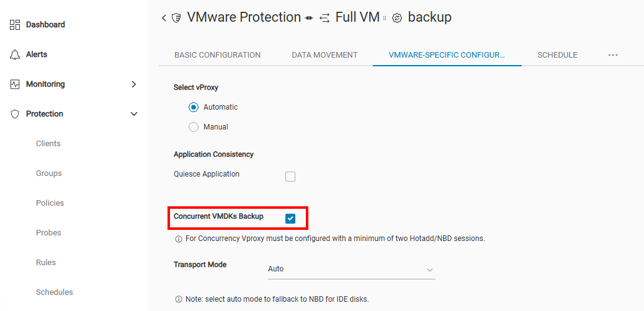Open Policies in the sidebar

tap(50, 203)
